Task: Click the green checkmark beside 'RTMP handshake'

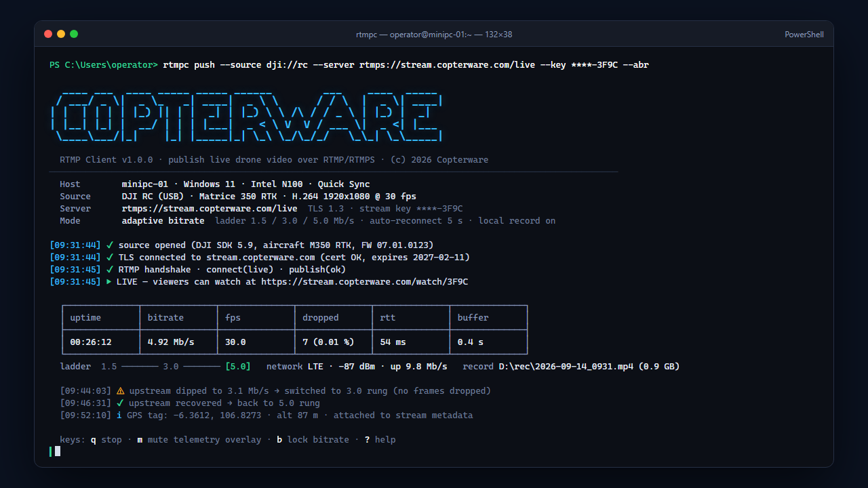Action: 110,270
